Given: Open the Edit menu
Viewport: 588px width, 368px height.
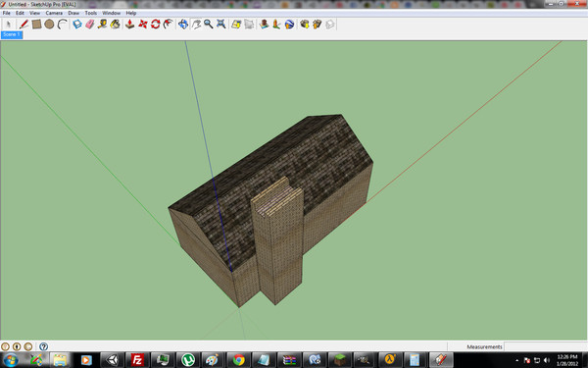Looking at the screenshot, I should pos(20,13).
